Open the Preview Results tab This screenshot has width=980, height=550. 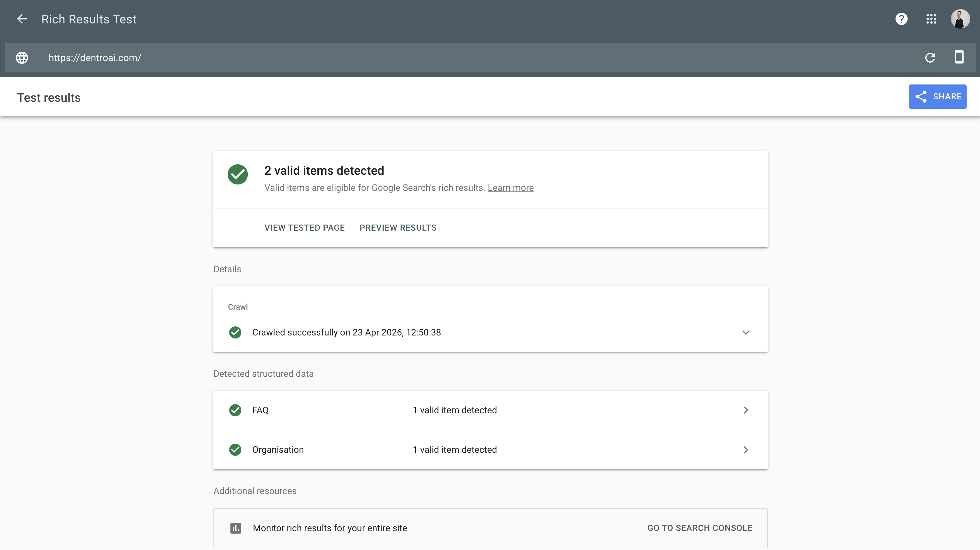tap(398, 228)
